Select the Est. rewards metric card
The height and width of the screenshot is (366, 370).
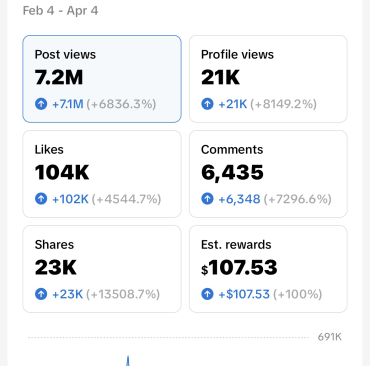click(x=268, y=269)
